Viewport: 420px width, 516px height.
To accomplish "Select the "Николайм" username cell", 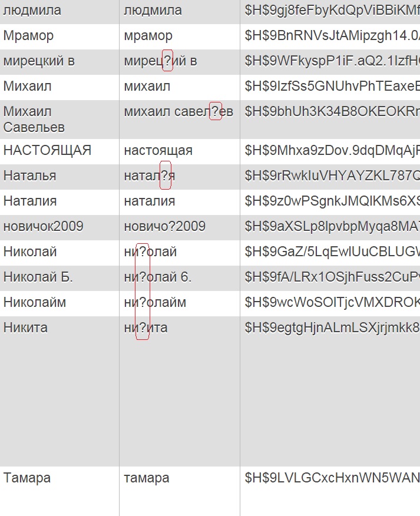I will tap(35, 303).
